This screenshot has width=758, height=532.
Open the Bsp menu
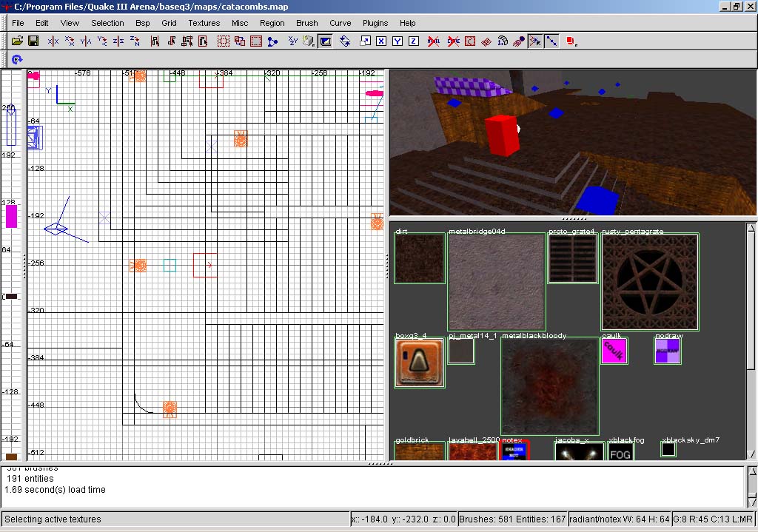[x=143, y=23]
